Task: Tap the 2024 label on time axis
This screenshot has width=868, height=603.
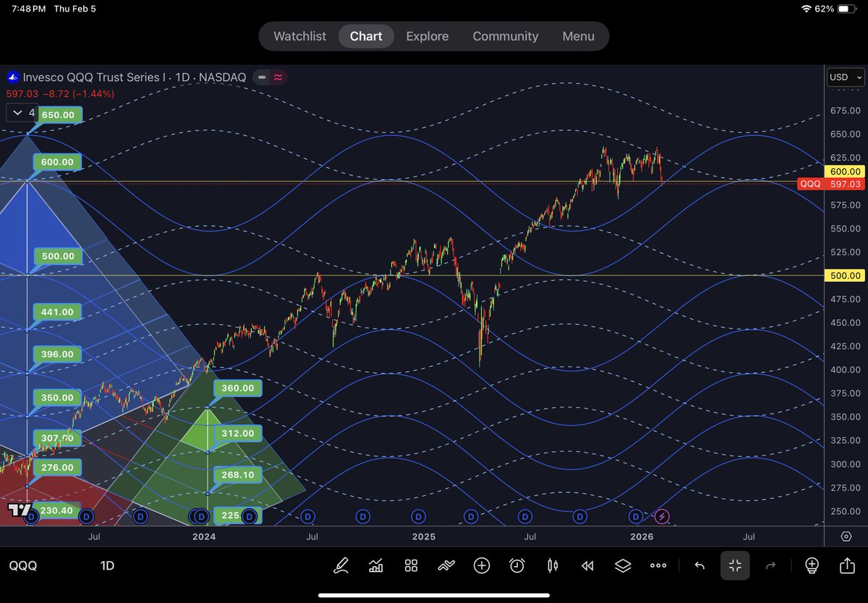Action: (204, 536)
